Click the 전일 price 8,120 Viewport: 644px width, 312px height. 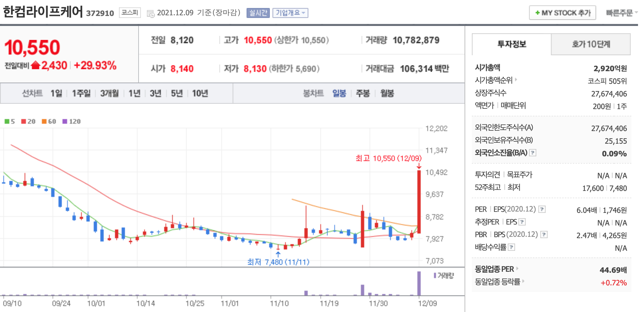[x=182, y=40]
